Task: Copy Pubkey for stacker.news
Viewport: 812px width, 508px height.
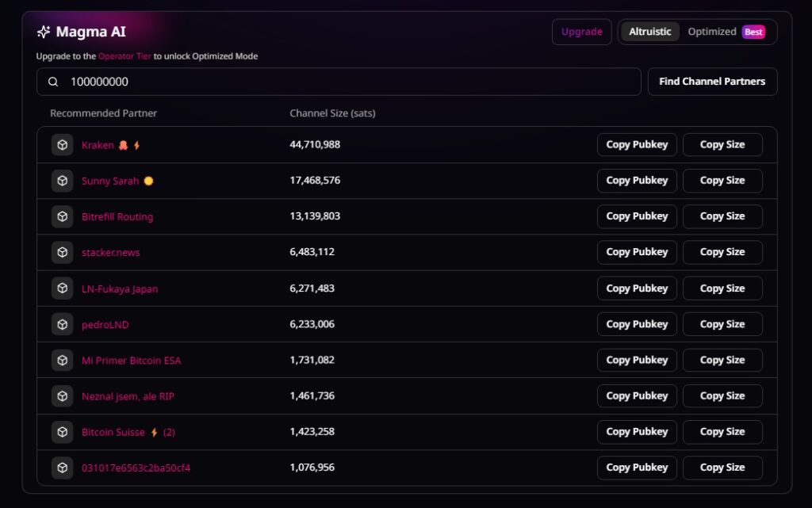Action: coord(637,252)
